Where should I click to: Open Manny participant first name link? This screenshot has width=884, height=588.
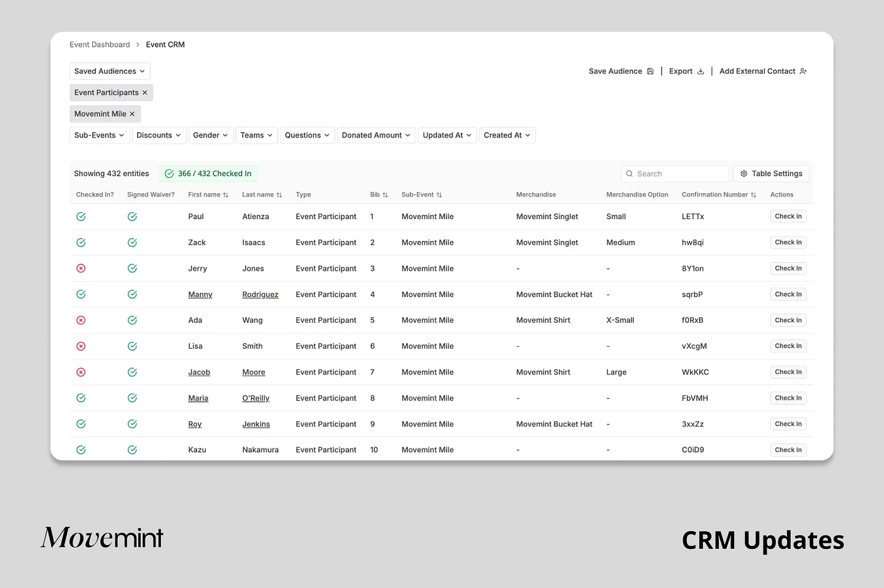point(200,295)
